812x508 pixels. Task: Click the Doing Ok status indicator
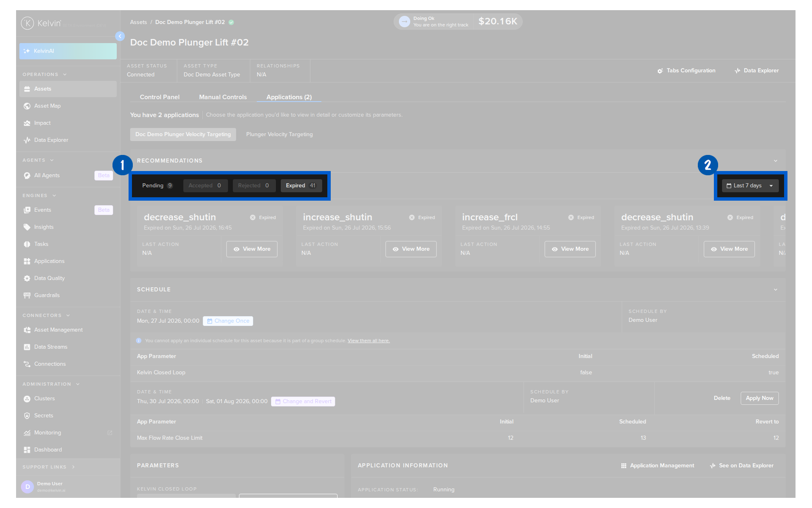coord(434,22)
